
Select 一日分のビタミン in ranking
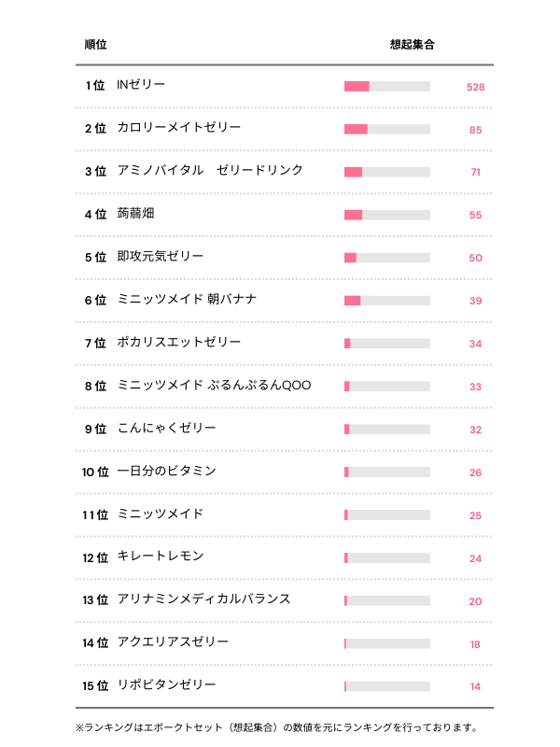click(x=167, y=472)
